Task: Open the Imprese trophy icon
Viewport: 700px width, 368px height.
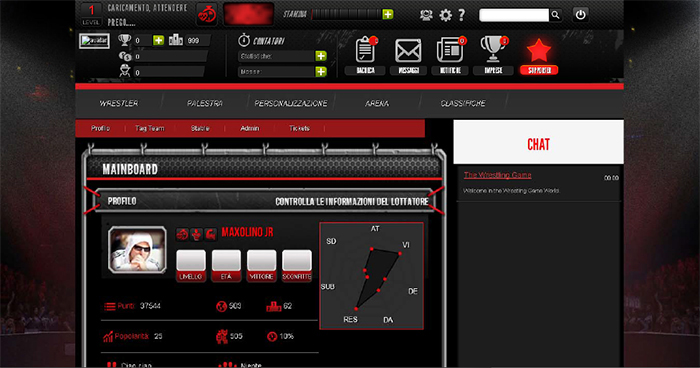Action: (x=493, y=49)
